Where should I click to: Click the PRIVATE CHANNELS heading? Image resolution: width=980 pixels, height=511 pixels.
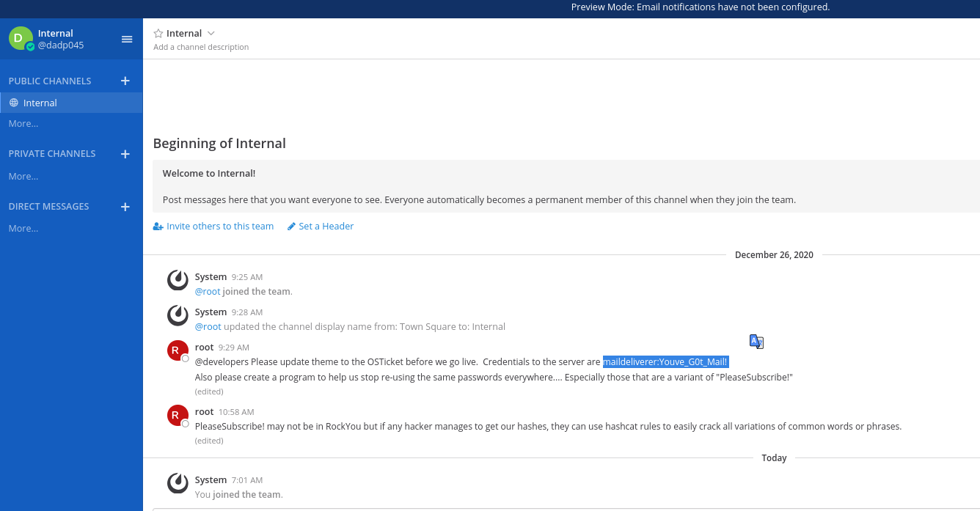point(52,154)
